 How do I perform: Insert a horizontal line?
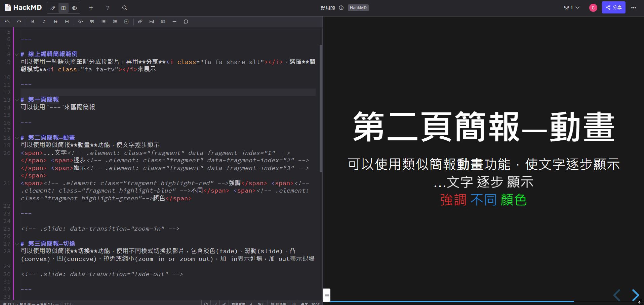tap(174, 22)
